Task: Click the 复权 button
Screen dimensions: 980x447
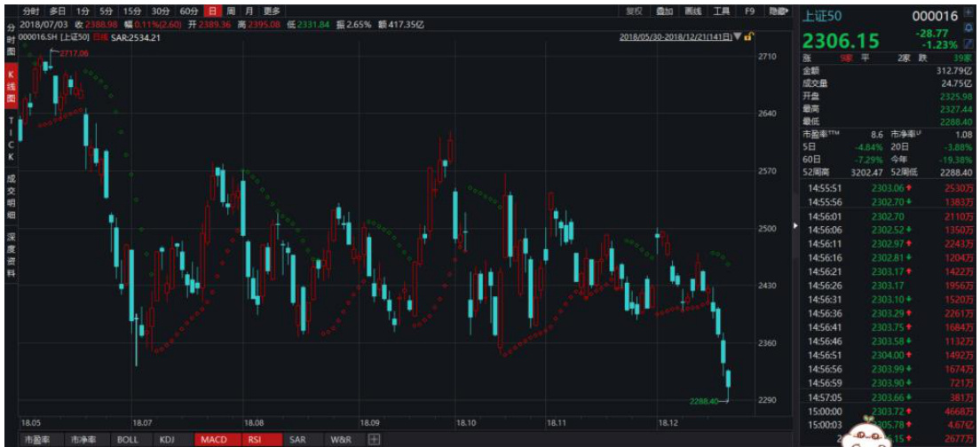Action: pos(634,11)
